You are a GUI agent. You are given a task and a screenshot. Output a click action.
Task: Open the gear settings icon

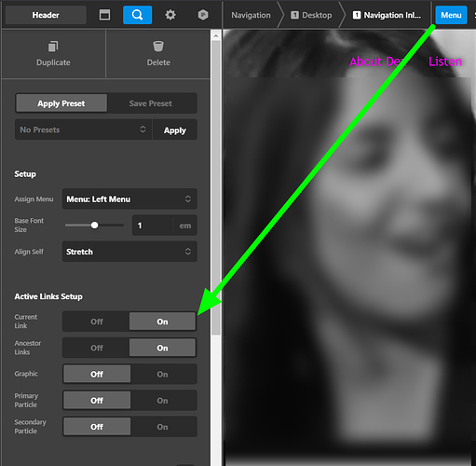pyautogui.click(x=170, y=15)
